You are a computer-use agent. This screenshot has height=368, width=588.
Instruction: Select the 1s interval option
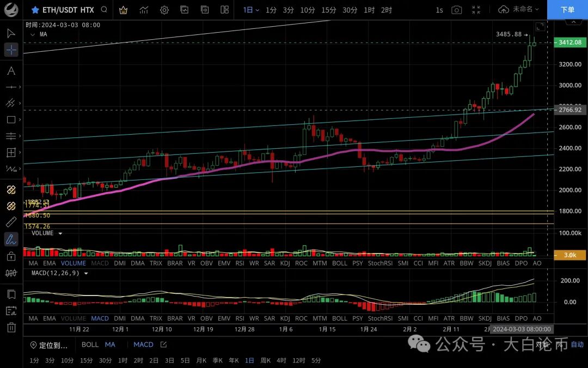click(x=439, y=10)
